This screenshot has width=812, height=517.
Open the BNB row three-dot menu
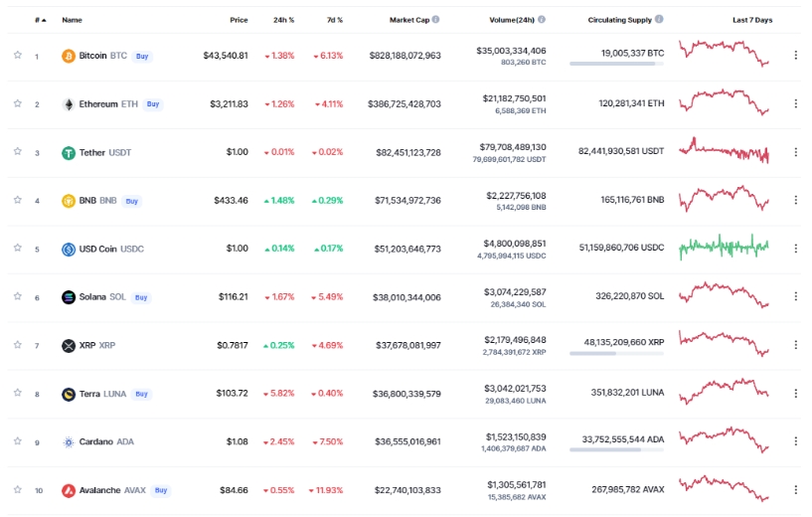pyautogui.click(x=795, y=200)
